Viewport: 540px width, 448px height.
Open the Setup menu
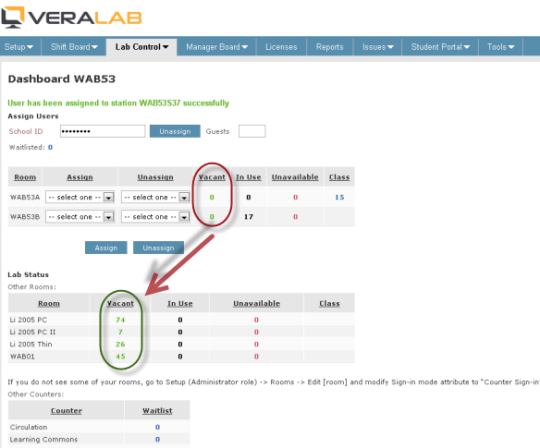pos(19,47)
